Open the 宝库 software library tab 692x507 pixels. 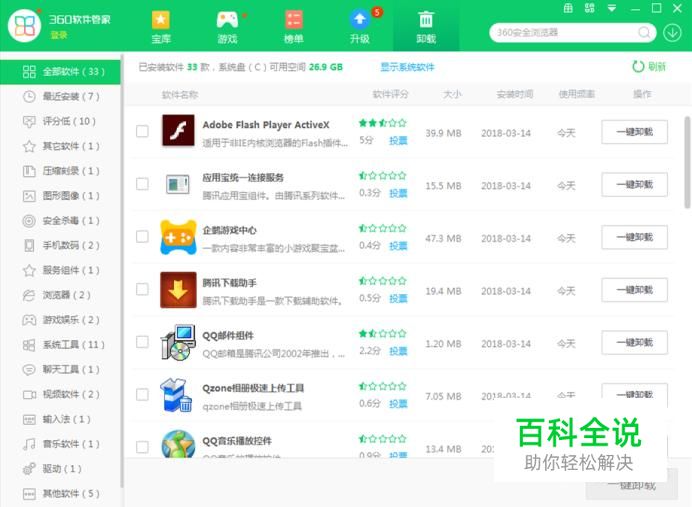(161, 26)
